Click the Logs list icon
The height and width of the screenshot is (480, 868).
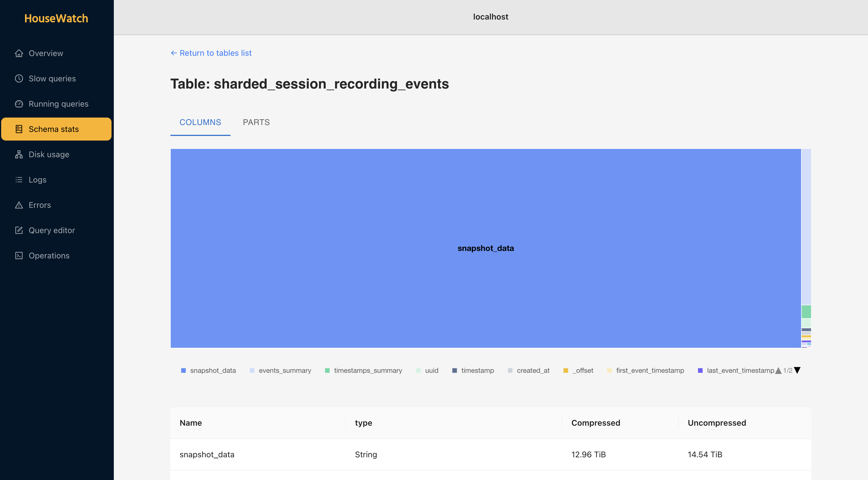pyautogui.click(x=19, y=180)
